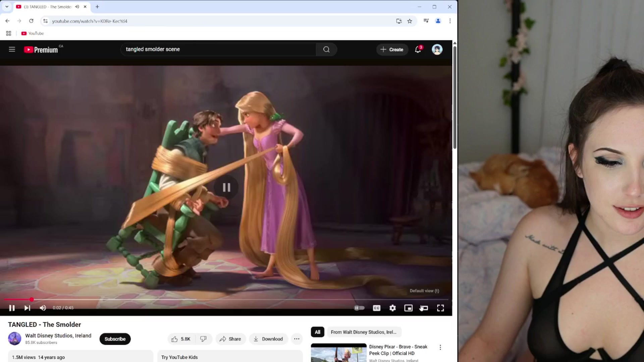Click the page vertical scrollbar
The image size is (644, 362).
click(455, 97)
